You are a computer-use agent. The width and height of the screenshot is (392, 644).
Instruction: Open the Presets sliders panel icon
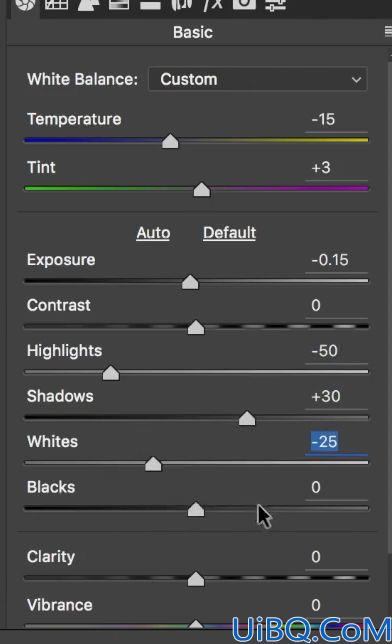pos(275,5)
